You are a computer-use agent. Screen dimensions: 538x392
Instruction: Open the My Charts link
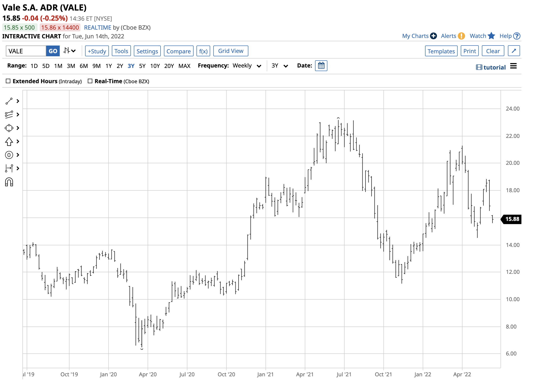(x=415, y=36)
